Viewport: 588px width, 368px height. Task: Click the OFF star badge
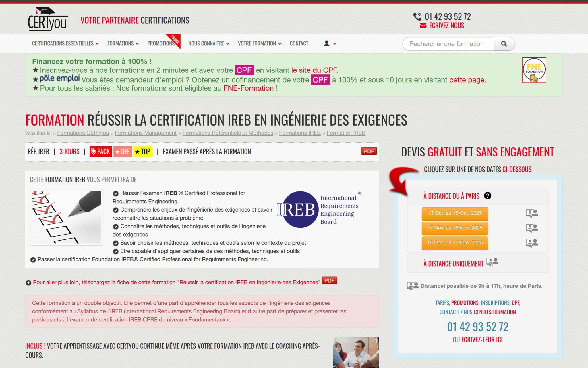(123, 152)
